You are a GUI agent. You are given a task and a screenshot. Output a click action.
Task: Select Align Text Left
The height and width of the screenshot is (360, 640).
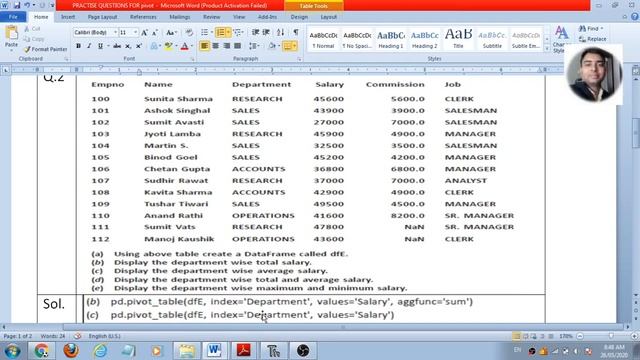pyautogui.click(x=204, y=46)
